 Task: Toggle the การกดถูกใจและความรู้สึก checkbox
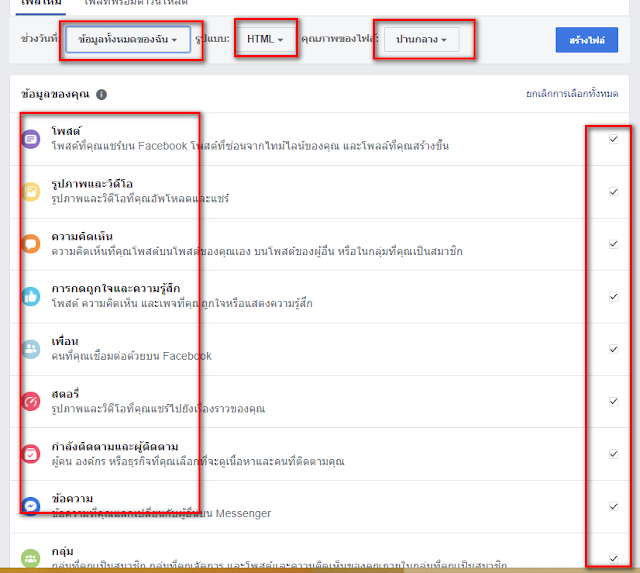point(613,297)
